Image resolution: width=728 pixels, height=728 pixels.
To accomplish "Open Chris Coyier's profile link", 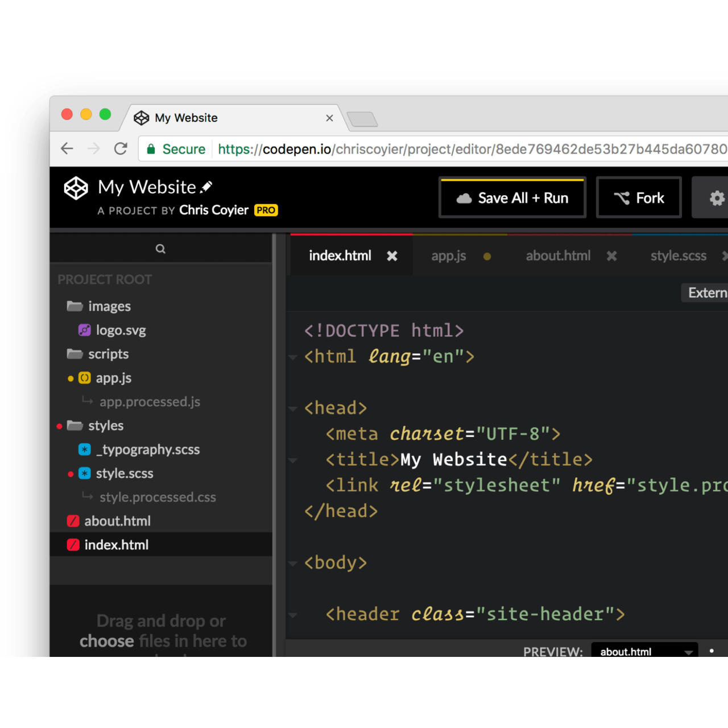I will coord(213,210).
